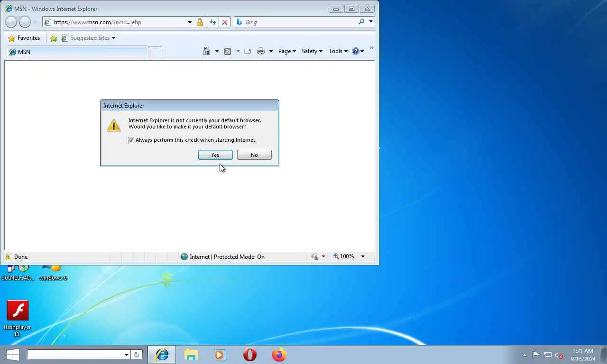Open the windows-6 desktop icon
Viewport: 607px width, 364px height.
pyautogui.click(x=53, y=273)
